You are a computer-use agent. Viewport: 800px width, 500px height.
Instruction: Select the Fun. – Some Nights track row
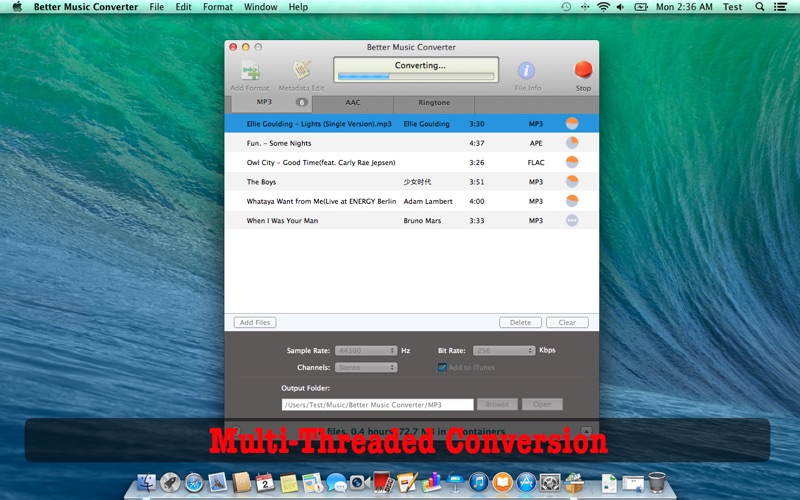pyautogui.click(x=412, y=143)
